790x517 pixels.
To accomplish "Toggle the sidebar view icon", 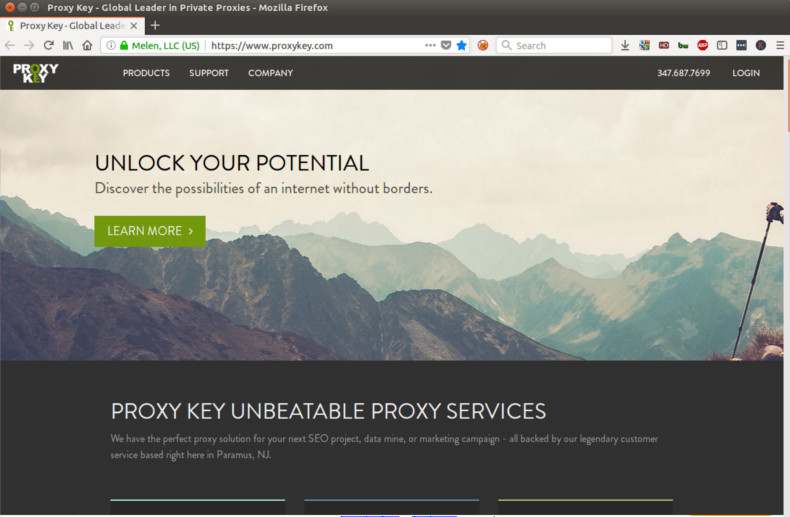I will (721, 45).
